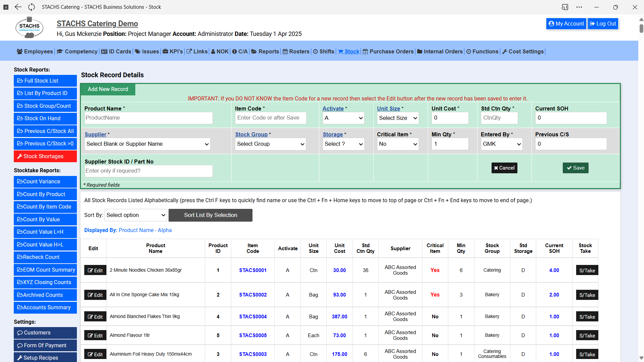Open the C/A menu item

tap(240, 51)
